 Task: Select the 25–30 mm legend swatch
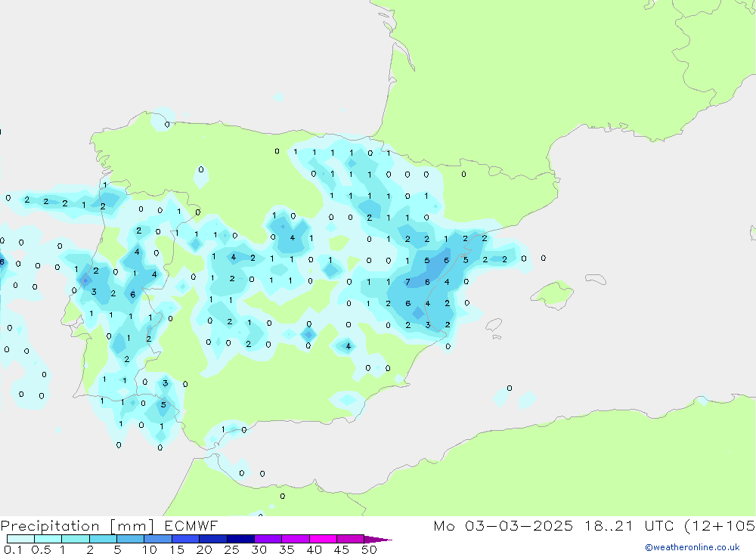point(240,539)
